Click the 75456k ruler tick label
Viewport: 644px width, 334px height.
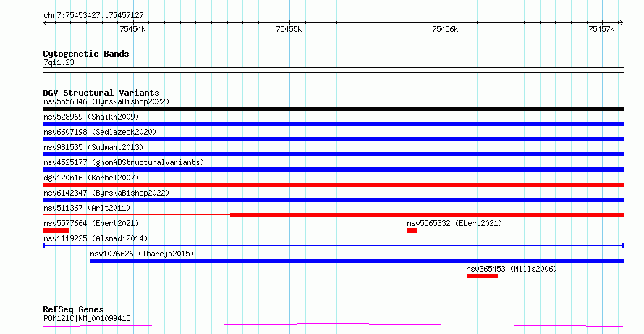445,29
